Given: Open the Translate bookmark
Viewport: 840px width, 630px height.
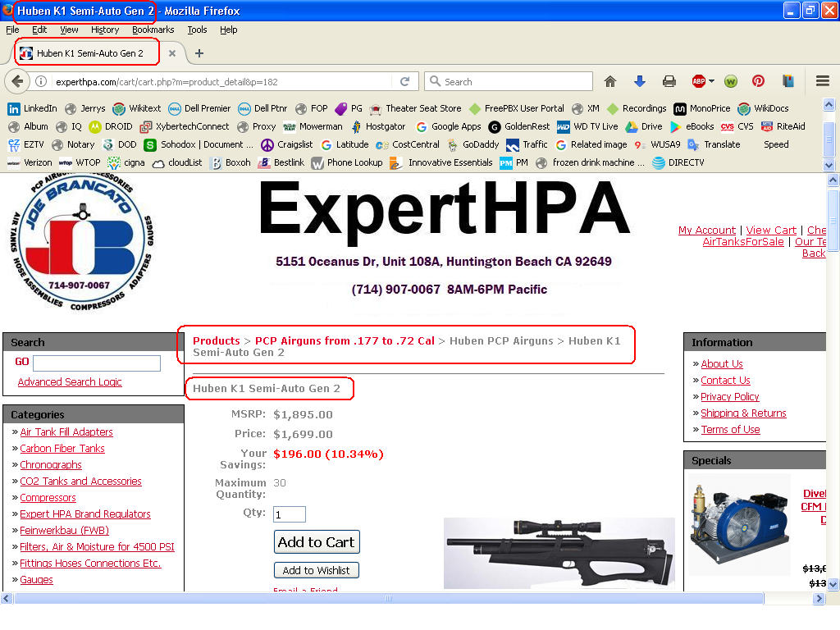Looking at the screenshot, I should (714, 144).
